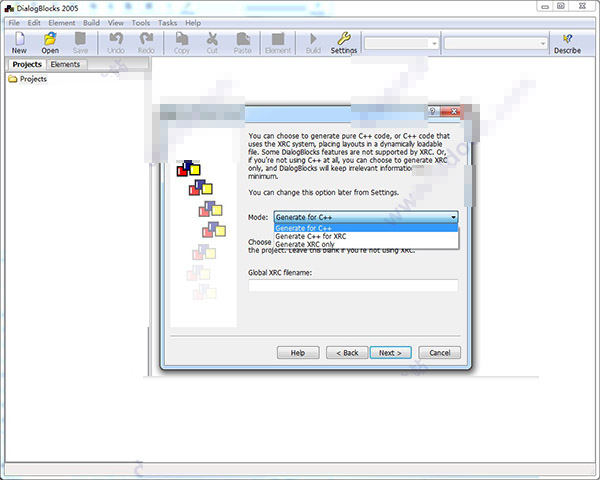The height and width of the screenshot is (480, 600).
Task: Switch to the Projects tab
Action: (x=27, y=64)
